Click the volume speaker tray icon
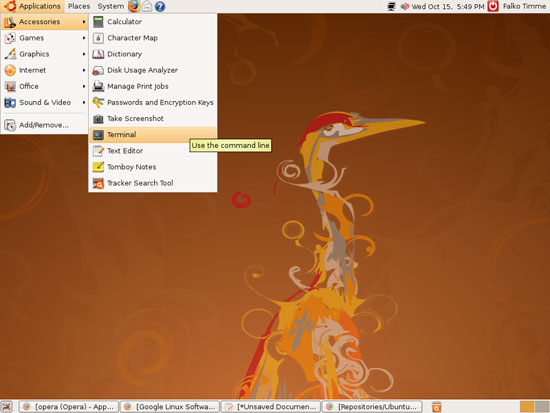 [x=405, y=6]
